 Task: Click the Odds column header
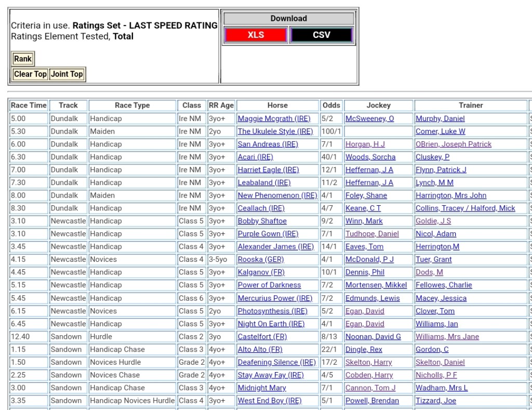331,105
